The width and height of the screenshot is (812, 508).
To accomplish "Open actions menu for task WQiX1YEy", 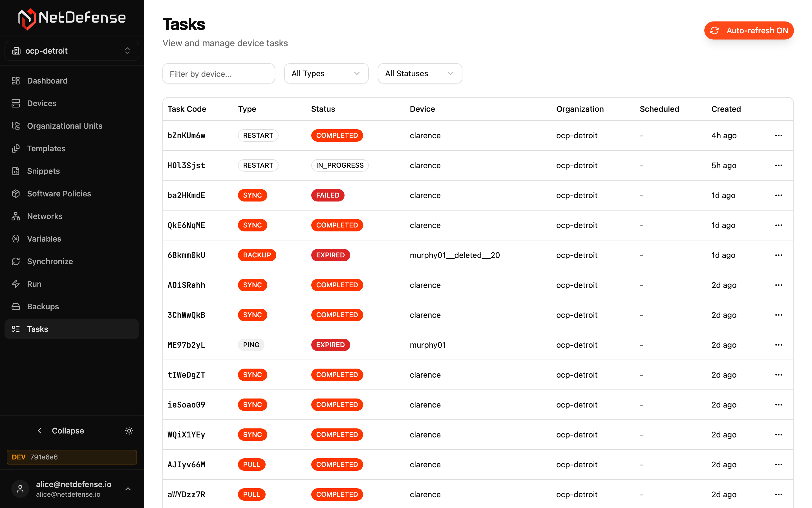I will (778, 434).
